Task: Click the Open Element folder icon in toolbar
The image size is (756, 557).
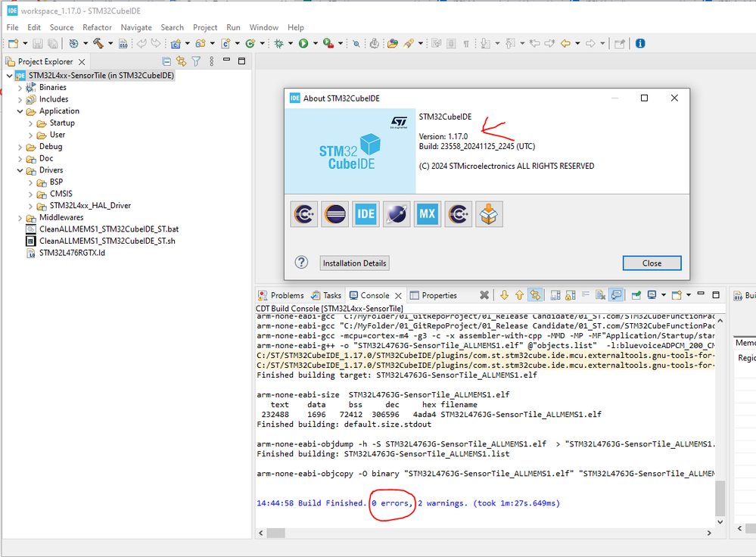Action: pyautogui.click(x=393, y=43)
